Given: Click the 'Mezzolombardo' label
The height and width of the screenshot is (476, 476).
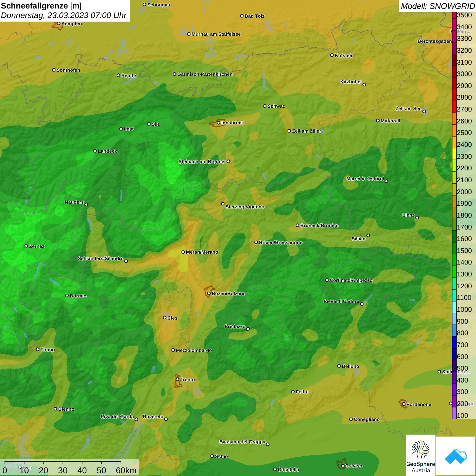Looking at the screenshot, I should tap(194, 350).
